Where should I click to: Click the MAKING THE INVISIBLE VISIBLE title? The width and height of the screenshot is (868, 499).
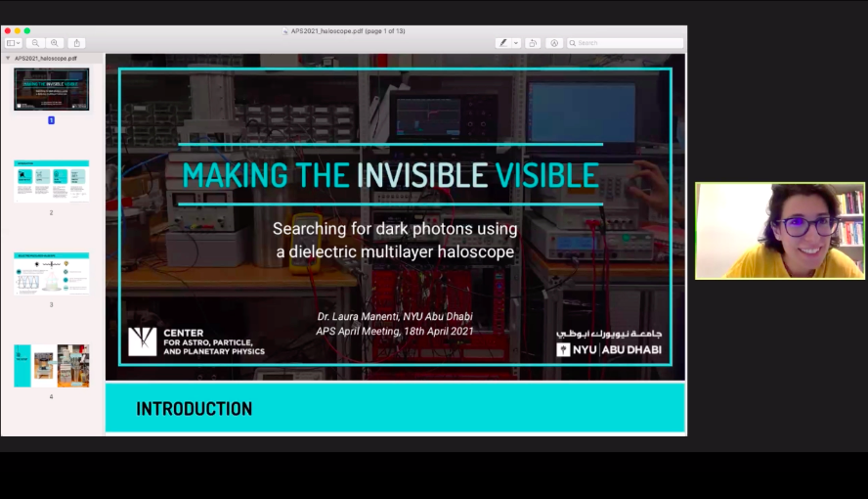391,175
